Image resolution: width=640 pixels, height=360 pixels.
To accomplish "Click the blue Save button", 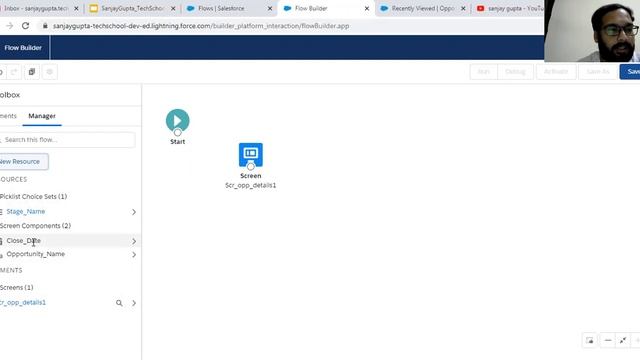I will click(x=630, y=72).
